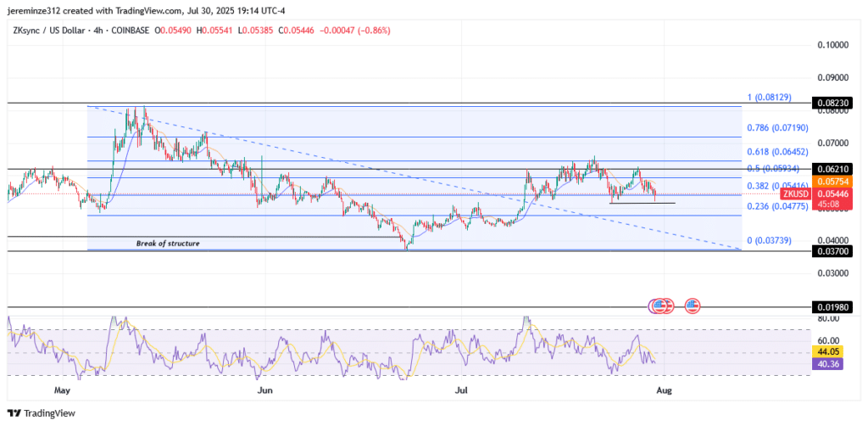The width and height of the screenshot is (868, 426).
Task: Click the low value L0.05385 in header
Action: 256,31
